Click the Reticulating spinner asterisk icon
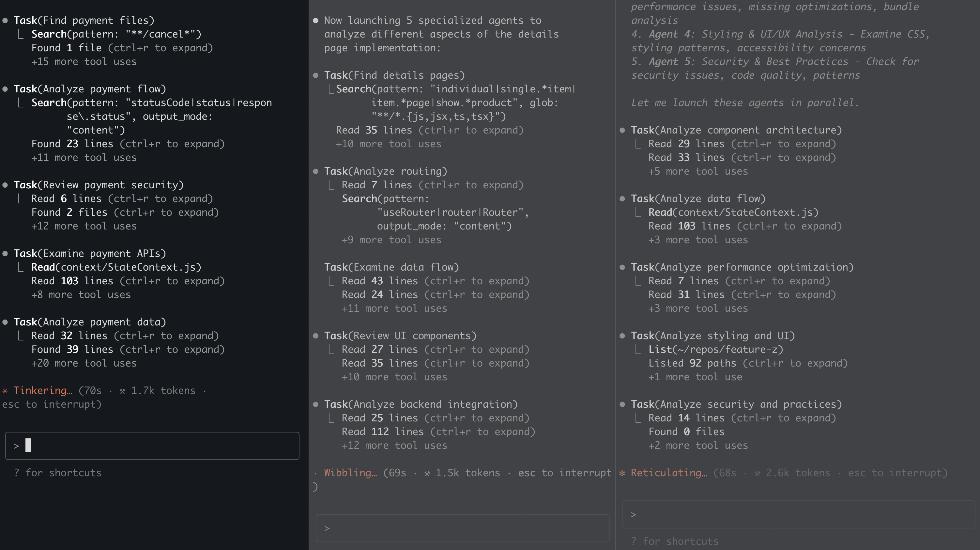This screenshot has width=980, height=550. coord(622,473)
